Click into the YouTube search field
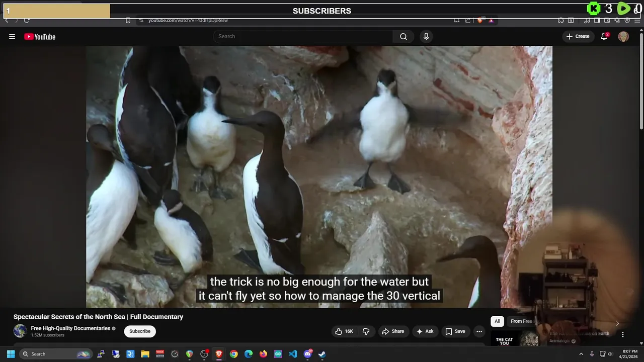The height and width of the screenshot is (362, 644). click(303, 36)
